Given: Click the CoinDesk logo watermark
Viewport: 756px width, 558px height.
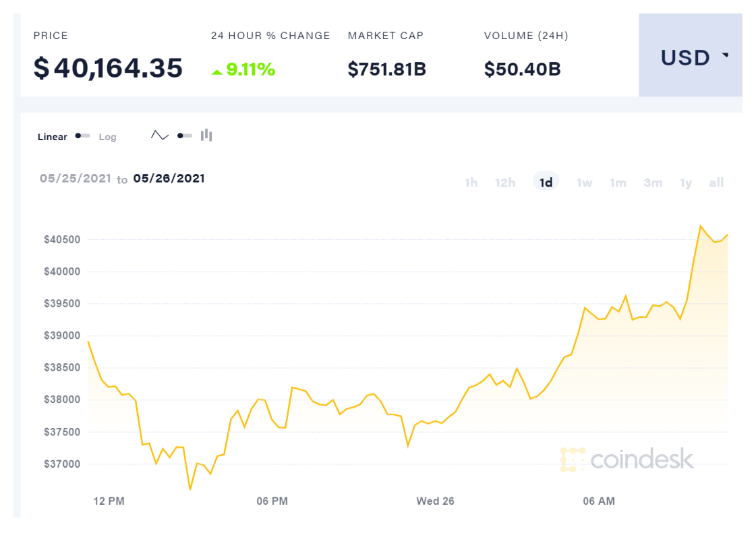Looking at the screenshot, I should tap(627, 459).
